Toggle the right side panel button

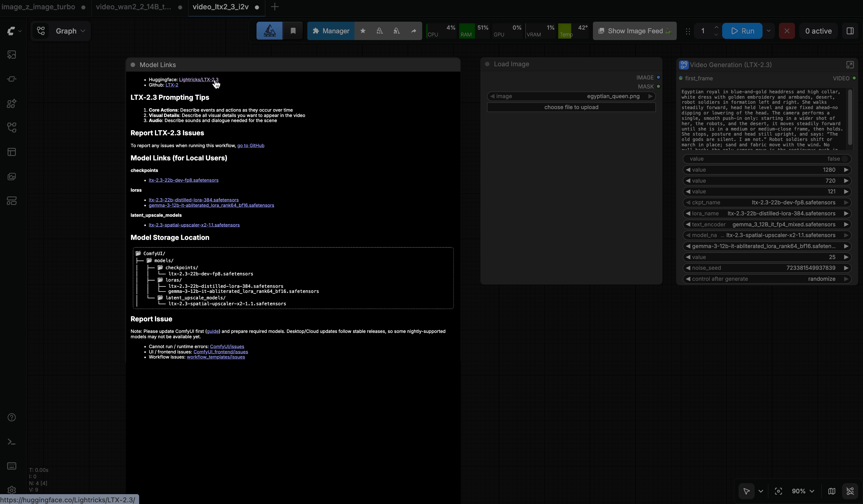(x=850, y=31)
